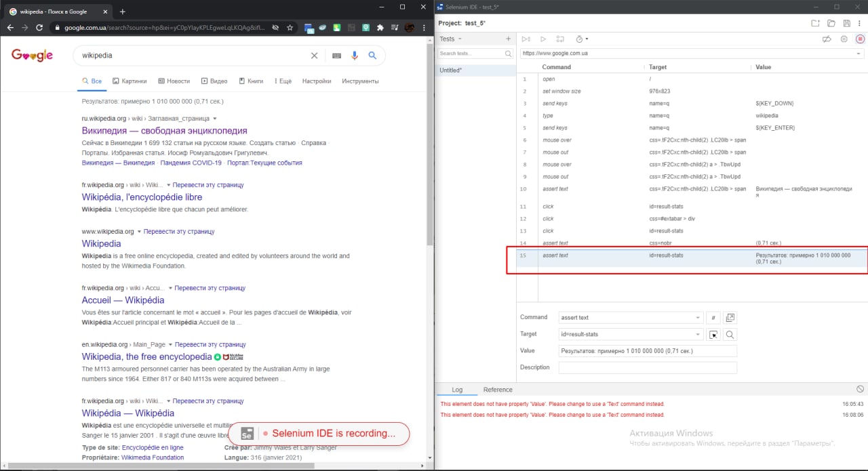
Task: Click Select target in page icon
Action: (713, 334)
